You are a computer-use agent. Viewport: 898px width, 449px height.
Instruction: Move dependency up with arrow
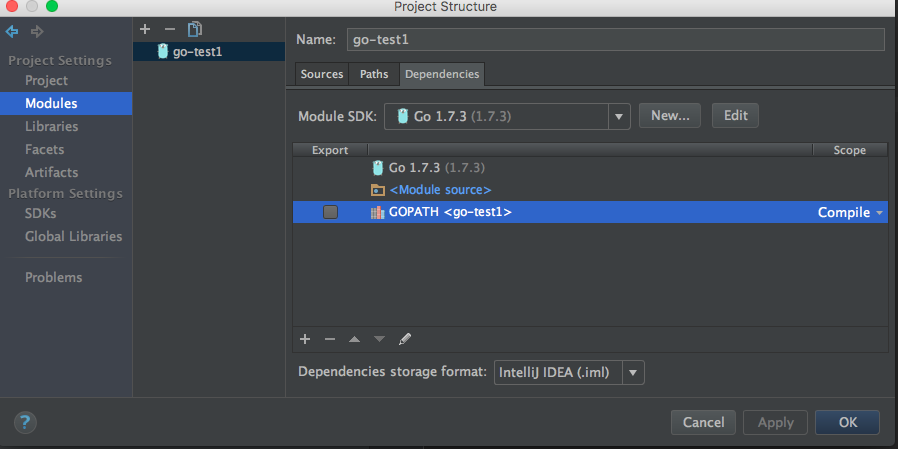[x=355, y=339]
